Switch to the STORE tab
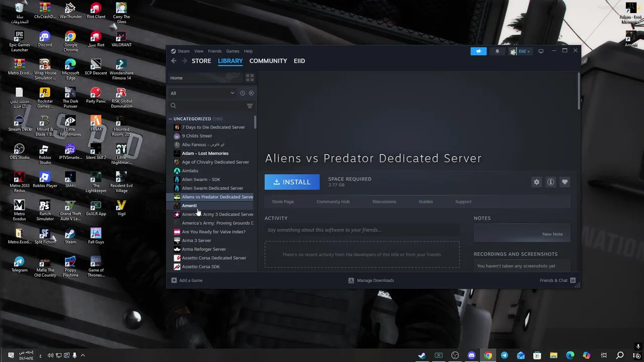This screenshot has height=362, width=644. click(x=201, y=61)
